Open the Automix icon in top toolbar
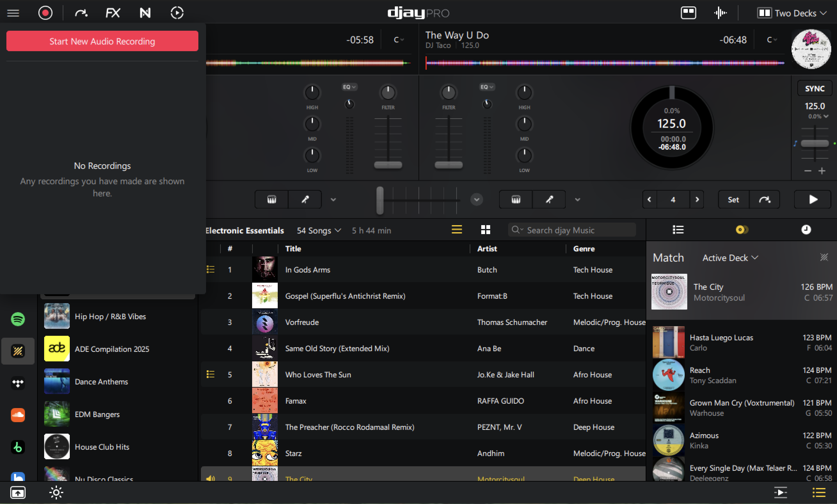This screenshot has width=837, height=504. click(177, 13)
